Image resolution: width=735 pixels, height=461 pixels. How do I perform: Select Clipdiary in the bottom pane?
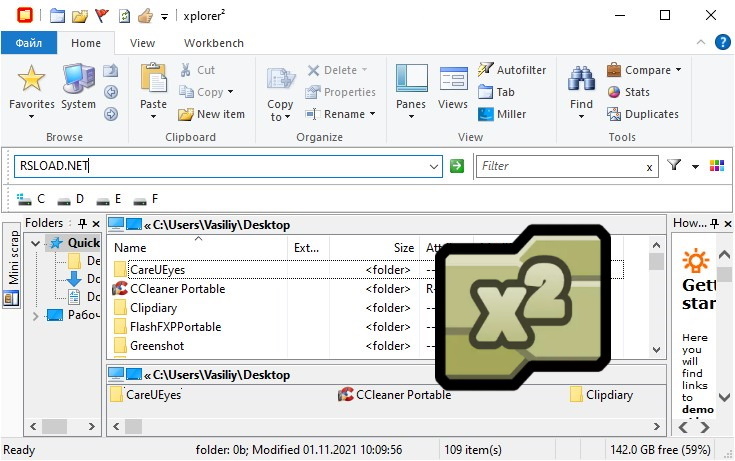click(x=601, y=395)
